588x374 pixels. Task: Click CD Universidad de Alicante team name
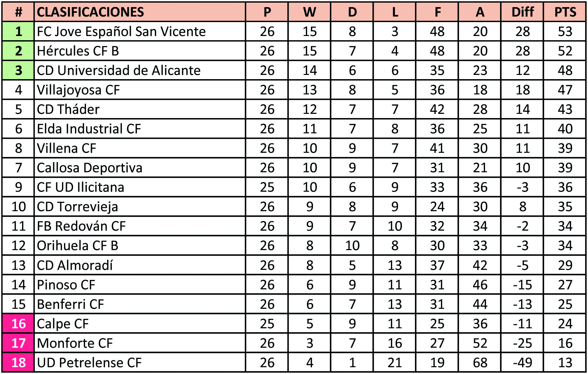(x=119, y=70)
